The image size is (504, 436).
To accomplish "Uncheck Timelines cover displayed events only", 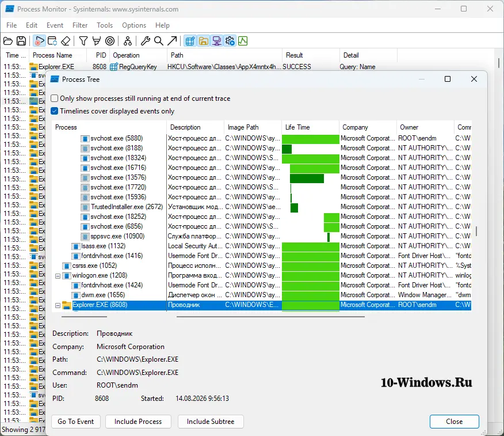I will click(55, 111).
